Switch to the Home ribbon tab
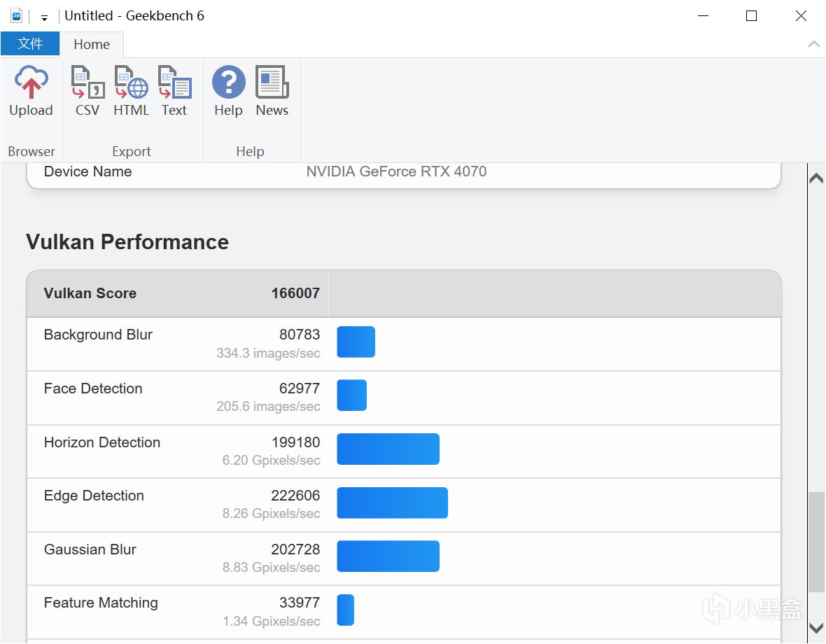Screen dimensions: 826x644 pos(92,44)
